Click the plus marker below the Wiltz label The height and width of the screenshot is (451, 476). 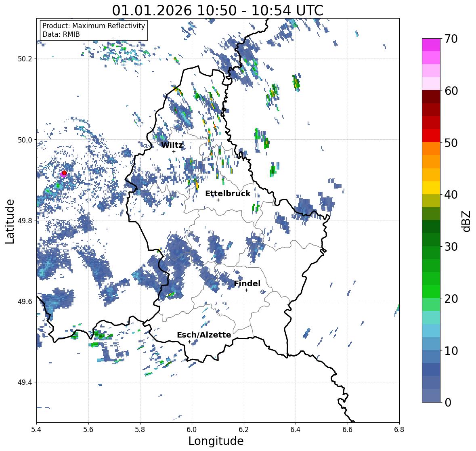174,151
